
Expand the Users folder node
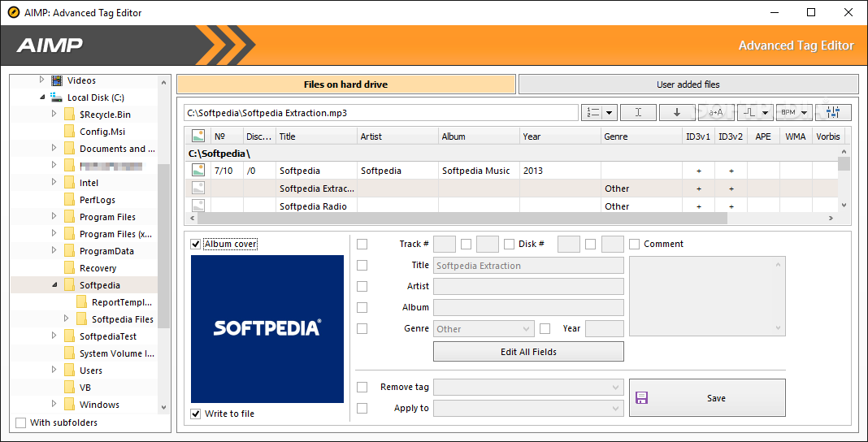click(54, 370)
